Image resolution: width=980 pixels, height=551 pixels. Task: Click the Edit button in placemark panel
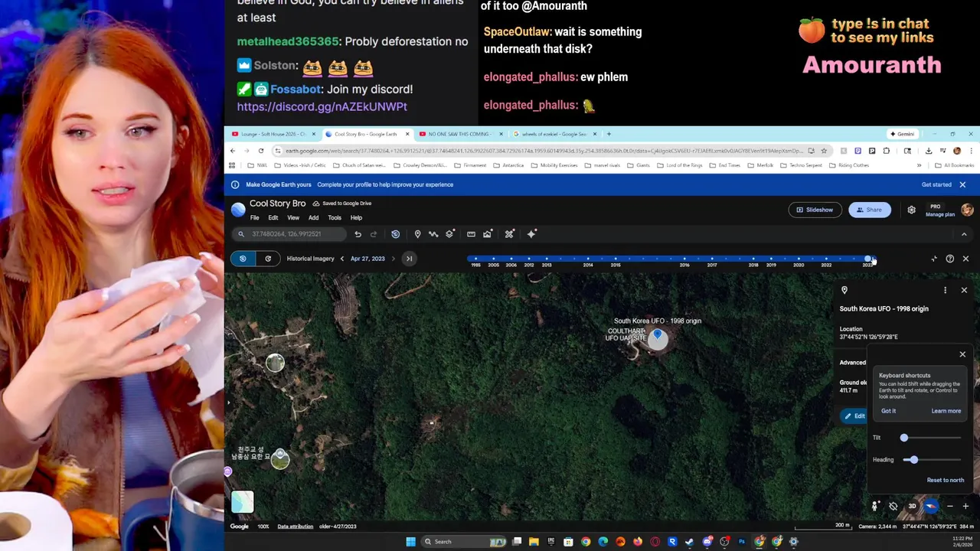[x=854, y=416]
